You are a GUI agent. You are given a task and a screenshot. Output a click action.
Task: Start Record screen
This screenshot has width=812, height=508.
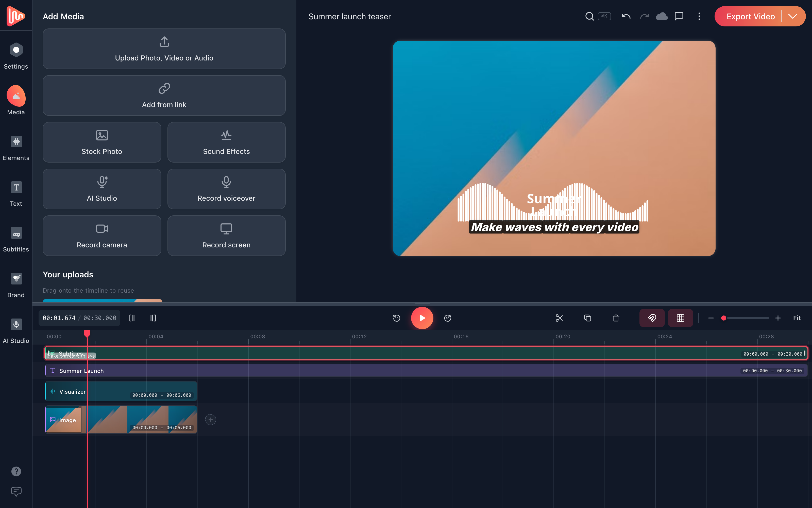227,235
